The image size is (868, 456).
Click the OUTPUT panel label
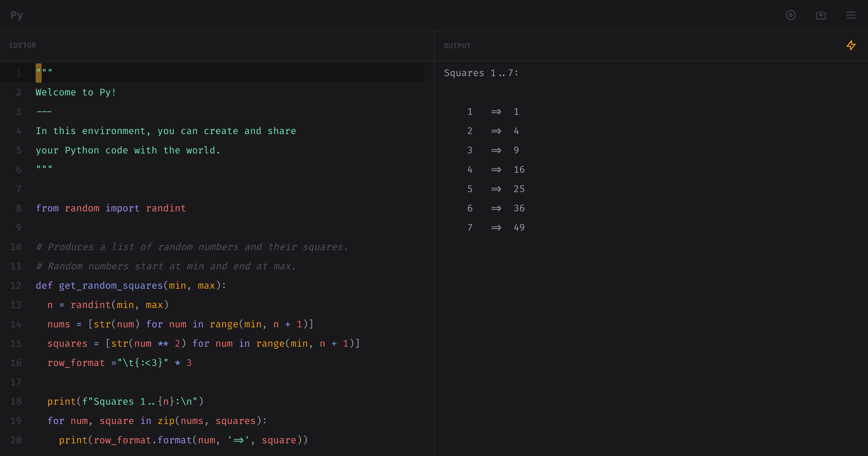point(457,46)
